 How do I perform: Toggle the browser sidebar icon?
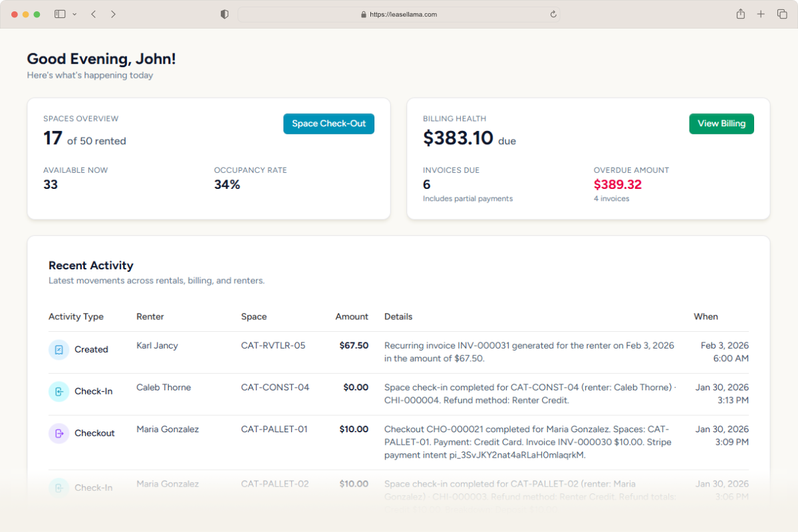(x=60, y=14)
